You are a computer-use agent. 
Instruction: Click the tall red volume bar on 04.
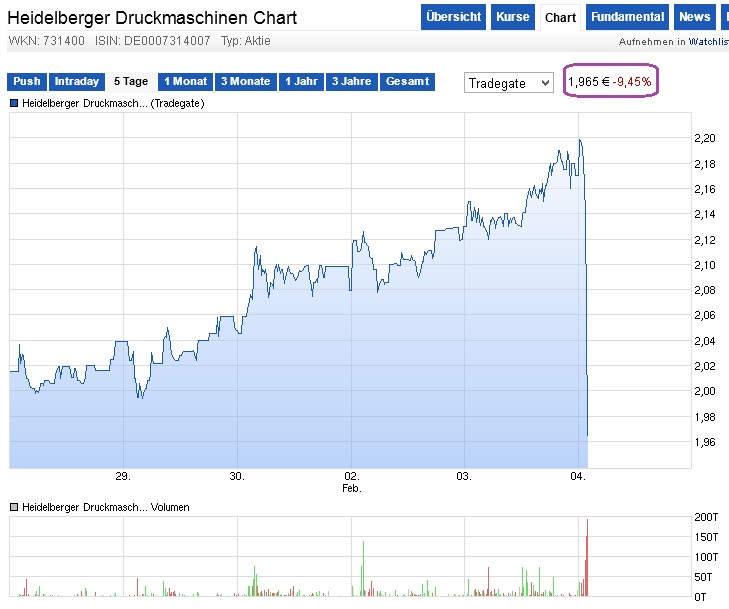[x=587, y=558]
